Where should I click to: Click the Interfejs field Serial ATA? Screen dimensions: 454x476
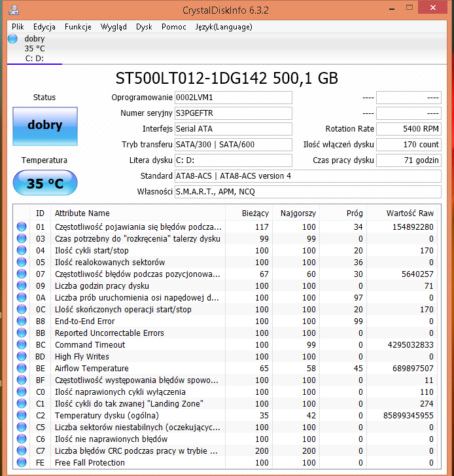coord(234,129)
